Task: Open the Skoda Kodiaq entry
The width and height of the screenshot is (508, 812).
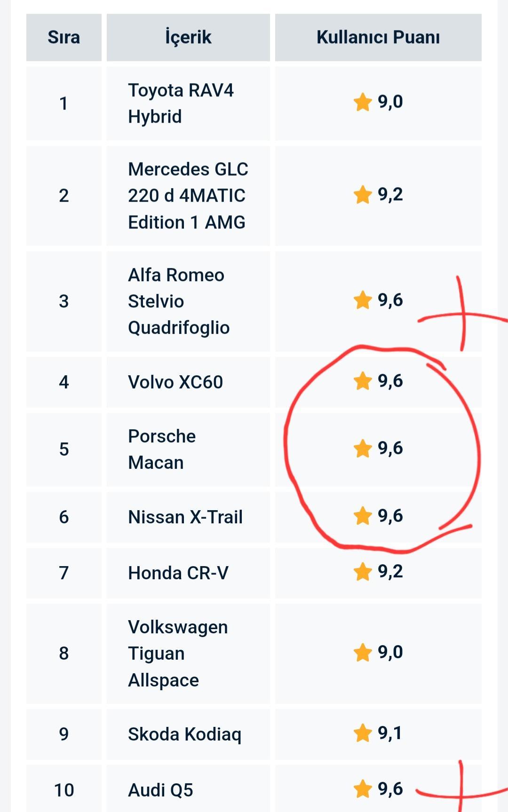Action: coord(184,734)
